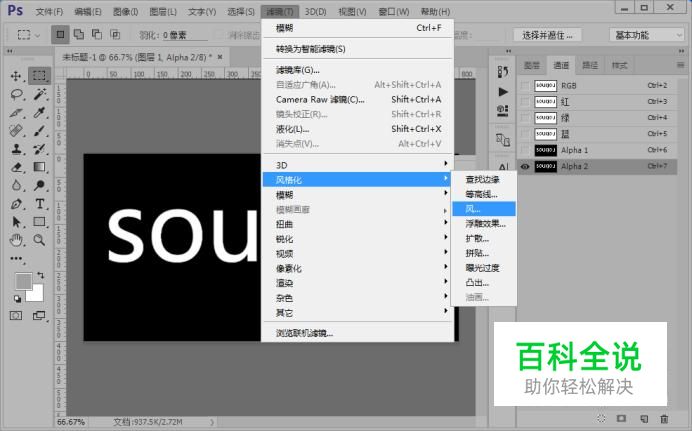692x431 pixels.
Task: Open tool preset picker dropdown arrow
Action: [38, 35]
